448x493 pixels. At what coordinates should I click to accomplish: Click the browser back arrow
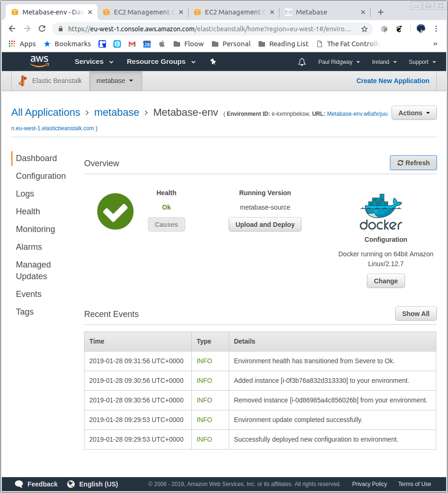tap(12, 28)
